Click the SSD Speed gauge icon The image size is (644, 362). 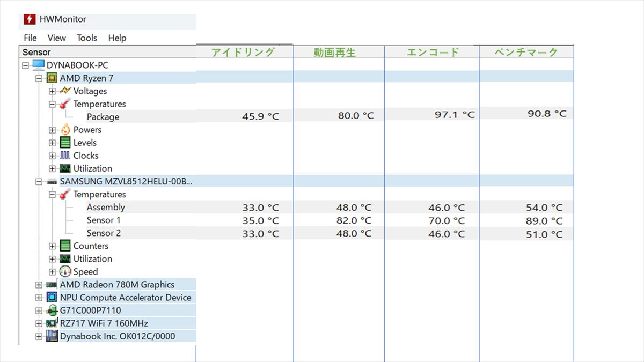[65, 272]
